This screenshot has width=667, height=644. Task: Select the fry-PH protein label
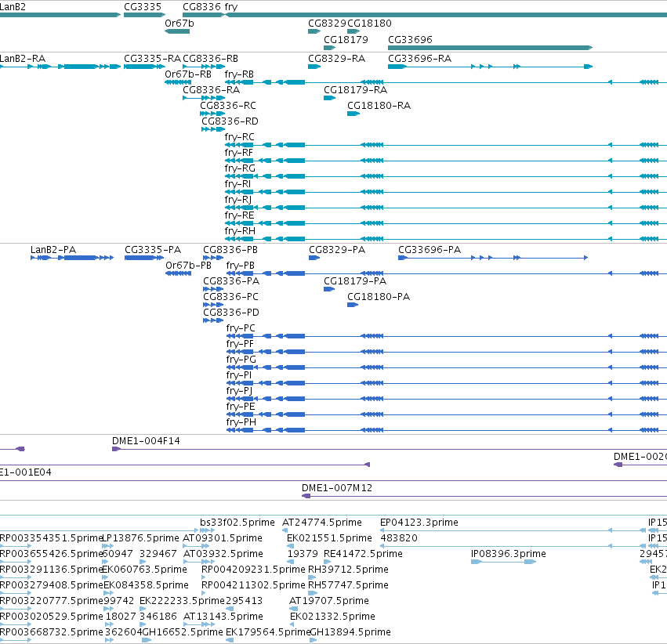click(x=241, y=422)
